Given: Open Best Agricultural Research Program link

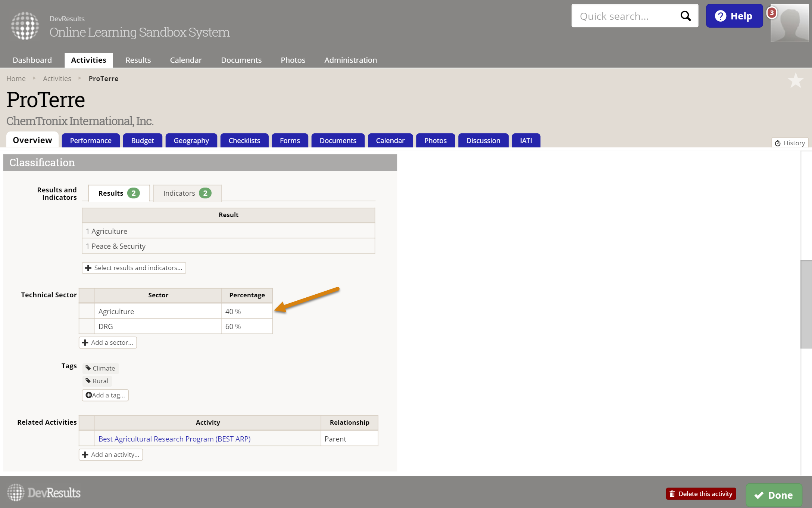Looking at the screenshot, I should (x=174, y=439).
